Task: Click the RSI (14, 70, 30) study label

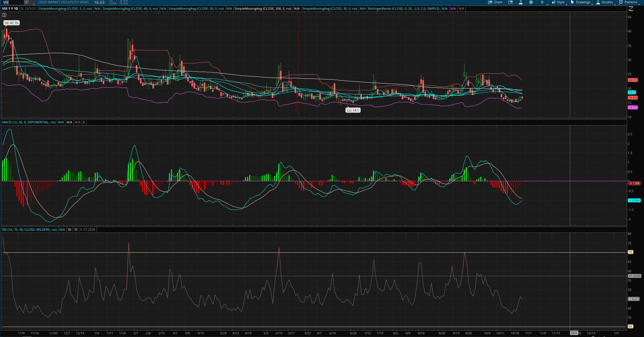Action: (29, 230)
